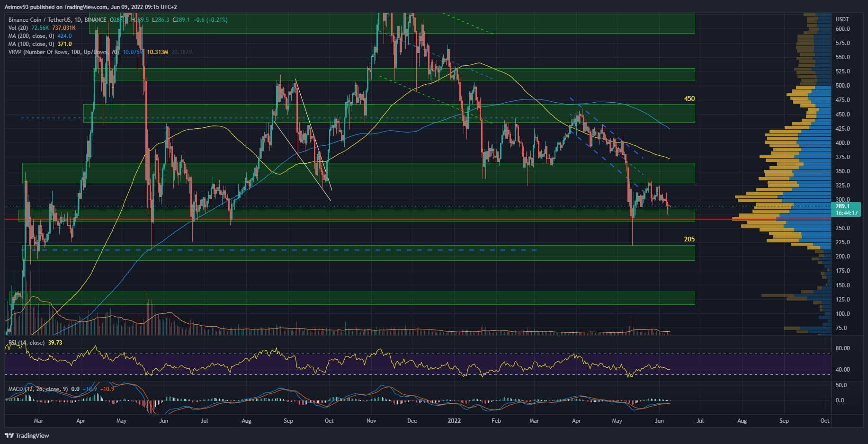Click the MA 200 value 424.0

click(x=64, y=36)
